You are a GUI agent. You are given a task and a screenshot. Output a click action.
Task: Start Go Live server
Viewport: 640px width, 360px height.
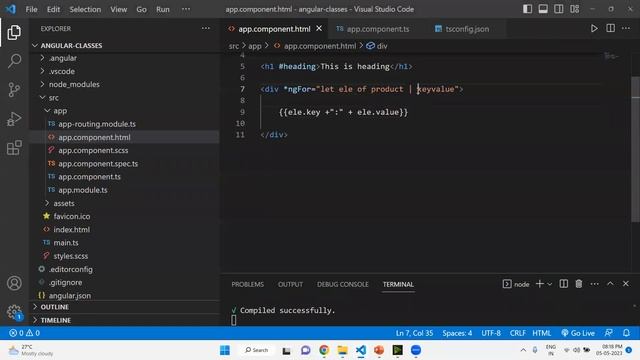point(578,333)
